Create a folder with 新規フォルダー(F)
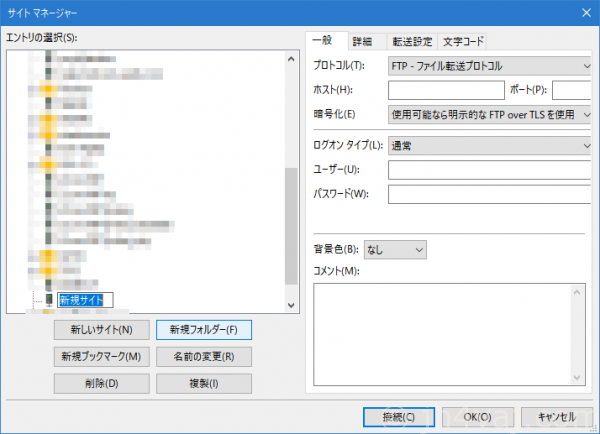 pos(203,329)
